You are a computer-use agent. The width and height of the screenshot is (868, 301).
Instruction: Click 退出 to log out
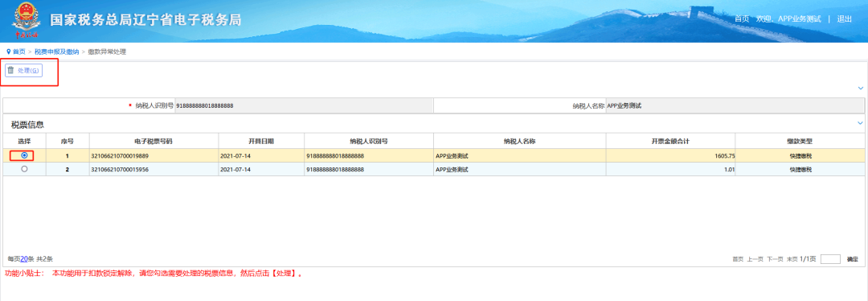pyautogui.click(x=844, y=19)
